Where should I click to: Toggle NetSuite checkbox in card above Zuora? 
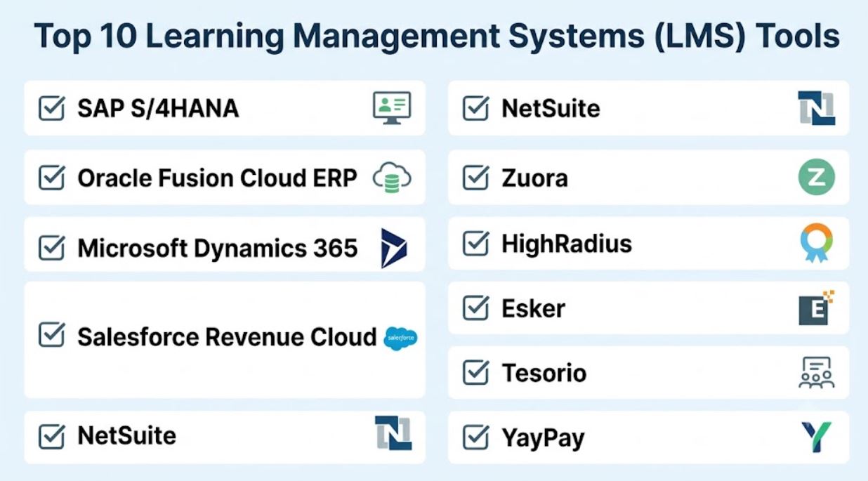[x=476, y=108]
